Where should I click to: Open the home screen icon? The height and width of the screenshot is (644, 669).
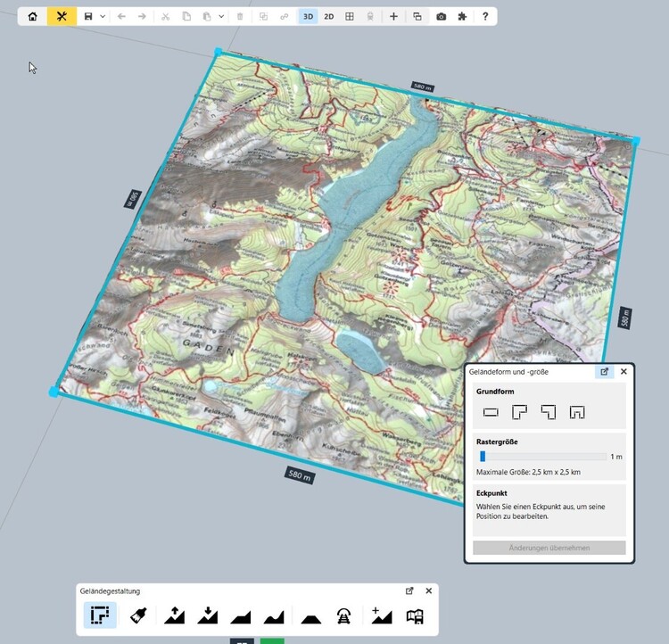pos(32,17)
